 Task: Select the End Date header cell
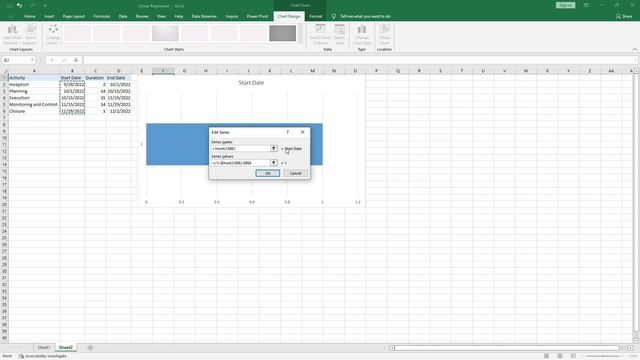coord(118,78)
